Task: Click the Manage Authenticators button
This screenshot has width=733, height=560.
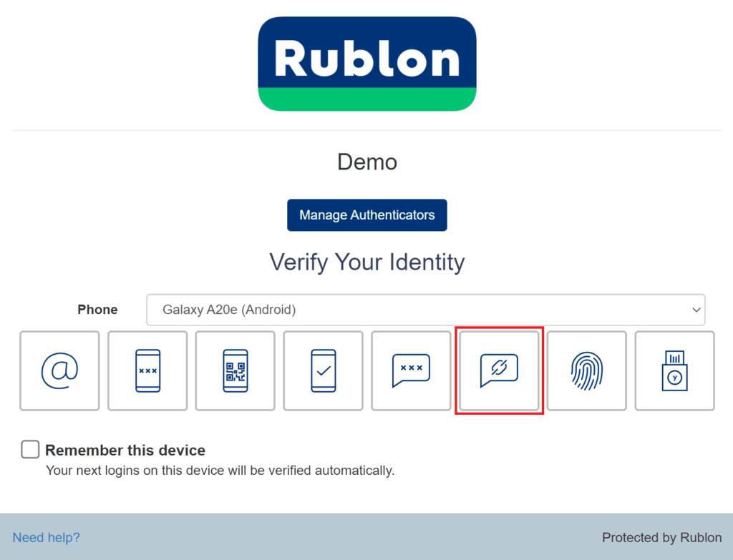Action: point(366,215)
